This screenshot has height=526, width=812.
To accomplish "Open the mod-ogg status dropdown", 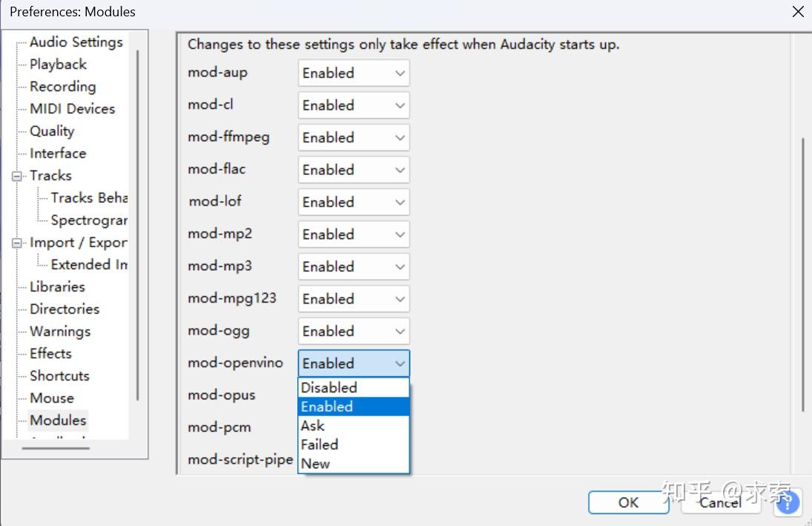I will (354, 332).
